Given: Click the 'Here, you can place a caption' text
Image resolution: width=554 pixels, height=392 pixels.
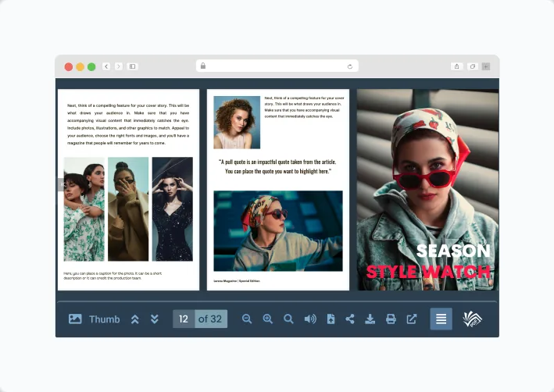Looking at the screenshot, I should coord(113,276).
